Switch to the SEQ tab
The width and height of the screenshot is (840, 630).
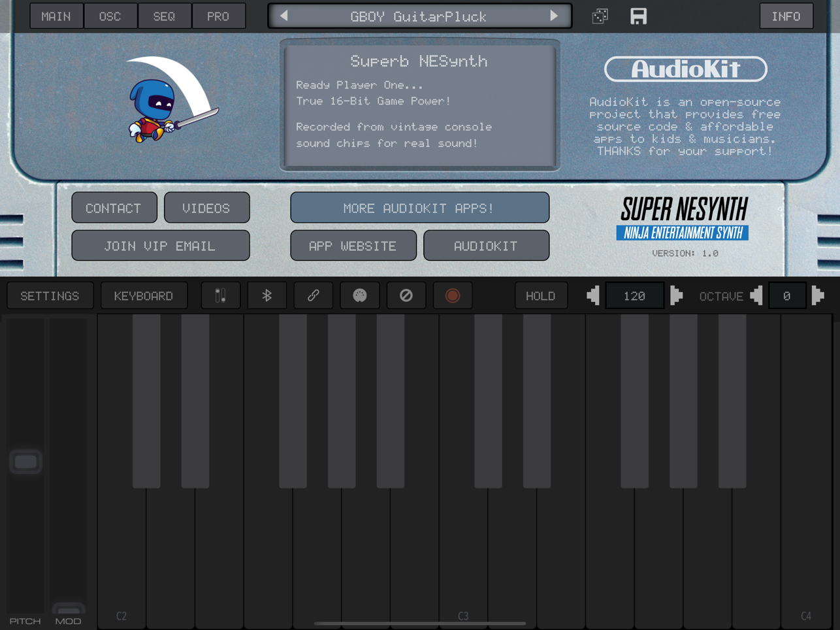coord(165,16)
